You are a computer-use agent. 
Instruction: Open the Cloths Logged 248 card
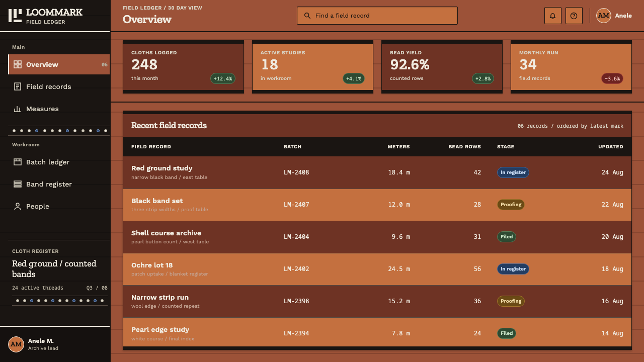tap(184, 67)
